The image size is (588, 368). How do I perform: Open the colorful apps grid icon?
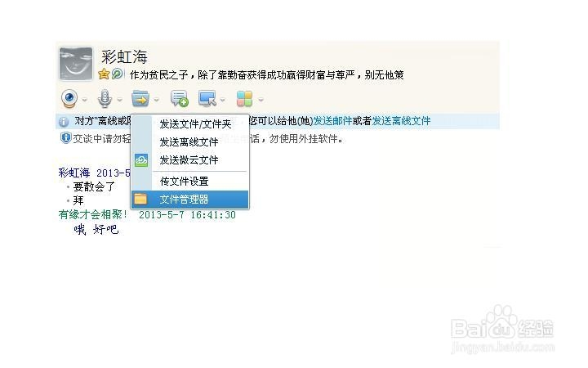pos(244,99)
